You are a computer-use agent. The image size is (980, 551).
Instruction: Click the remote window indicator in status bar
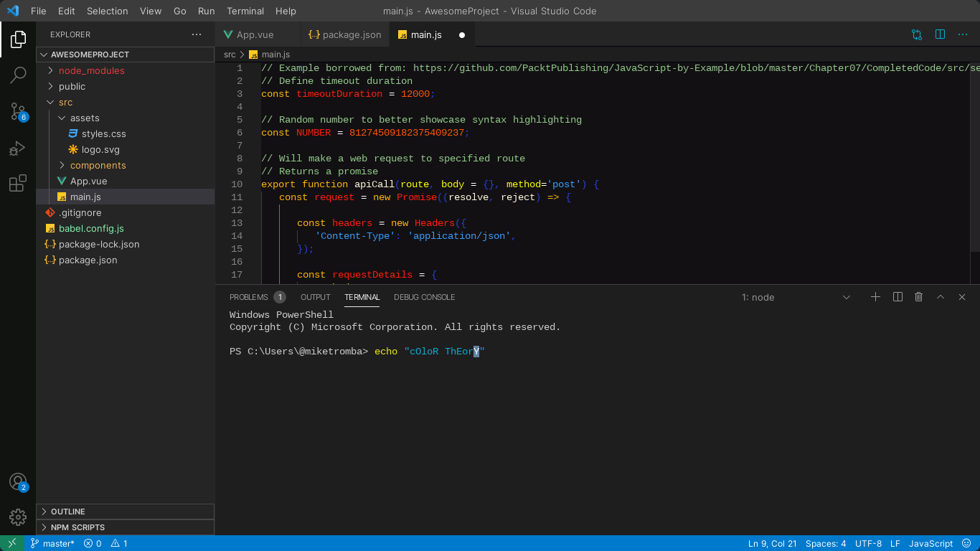tap(12, 543)
